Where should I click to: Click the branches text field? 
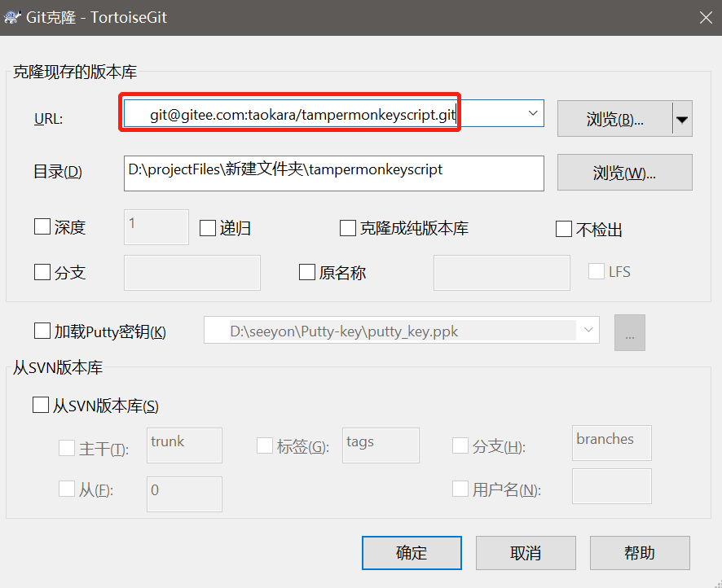pyautogui.click(x=611, y=443)
